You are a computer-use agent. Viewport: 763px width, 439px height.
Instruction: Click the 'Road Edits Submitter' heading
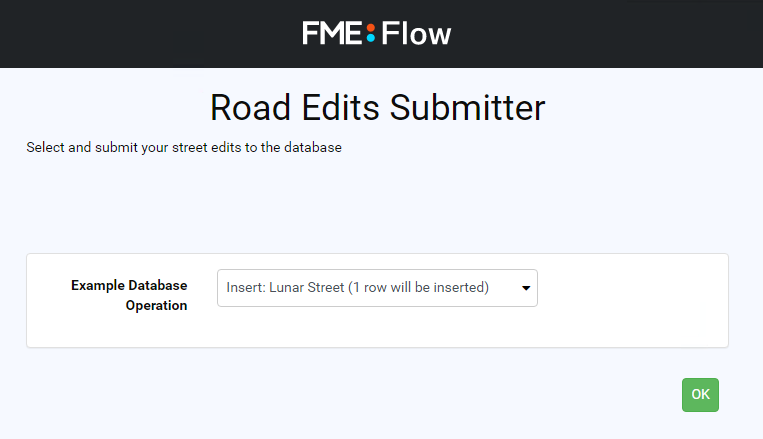378,107
